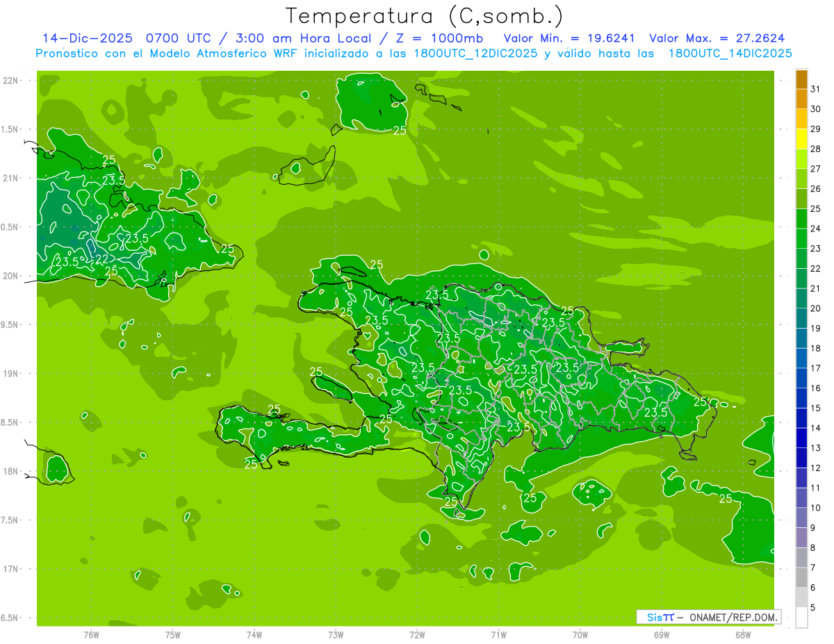The image size is (834, 644).
Task: Click legend color band between 19 and 20
Action: pyautogui.click(x=801, y=318)
